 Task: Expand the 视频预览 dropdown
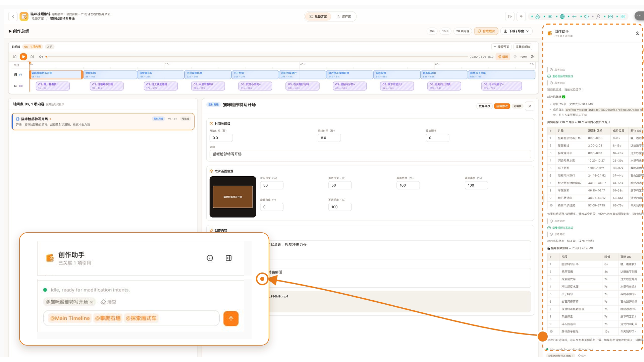pyautogui.click(x=501, y=47)
